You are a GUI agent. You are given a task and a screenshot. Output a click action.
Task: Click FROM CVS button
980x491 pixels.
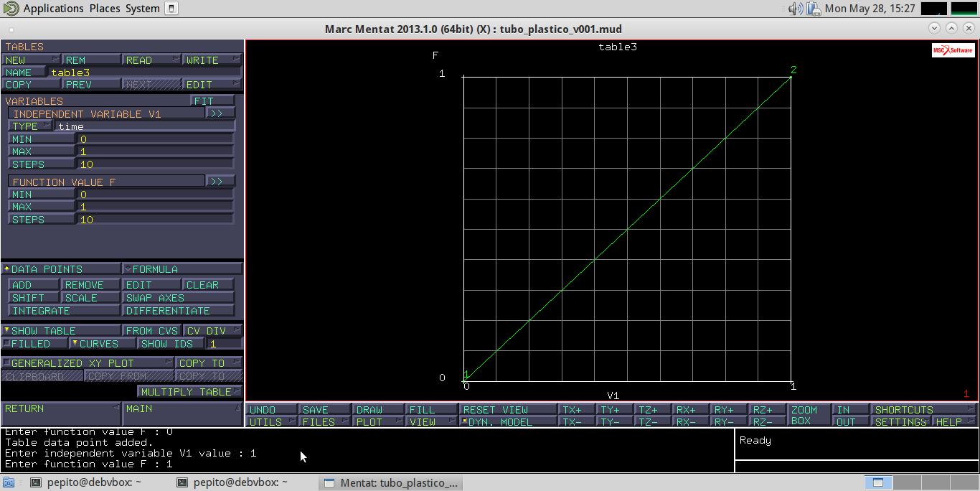151,331
